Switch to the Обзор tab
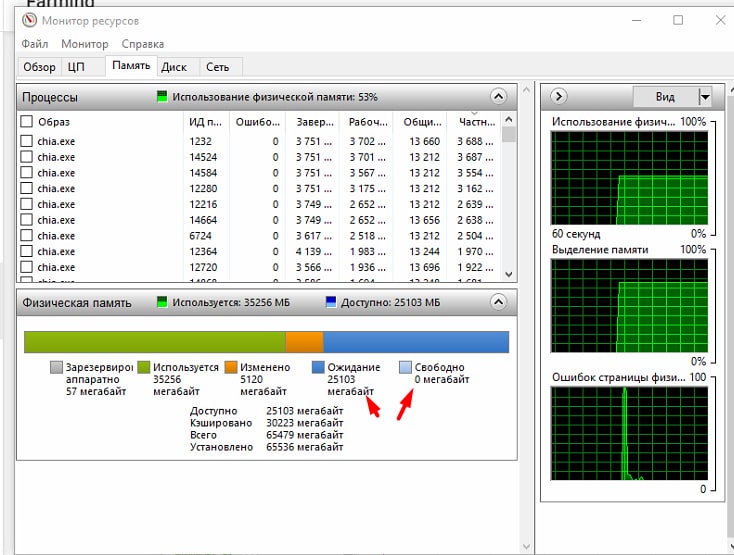Viewport: 734px width, 555px height. click(x=39, y=67)
